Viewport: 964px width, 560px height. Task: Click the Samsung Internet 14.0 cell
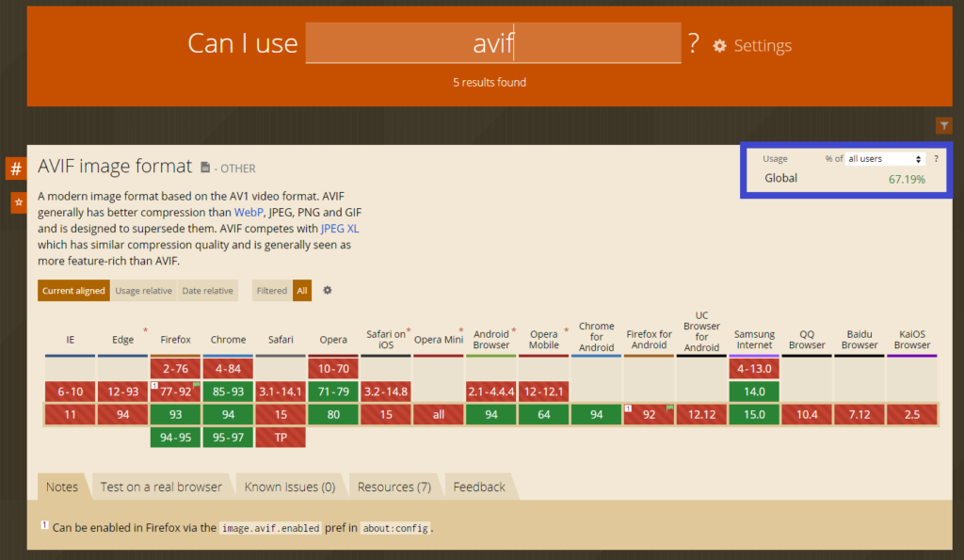pos(754,392)
